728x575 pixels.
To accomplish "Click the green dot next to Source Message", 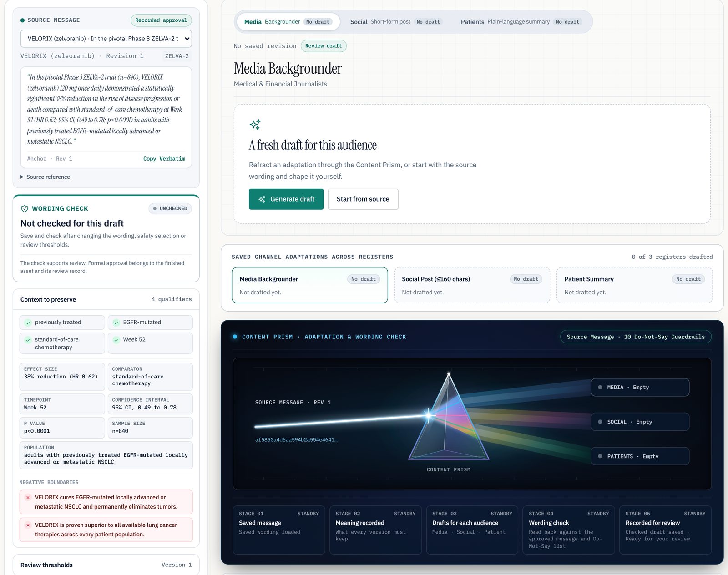I will click(22, 20).
